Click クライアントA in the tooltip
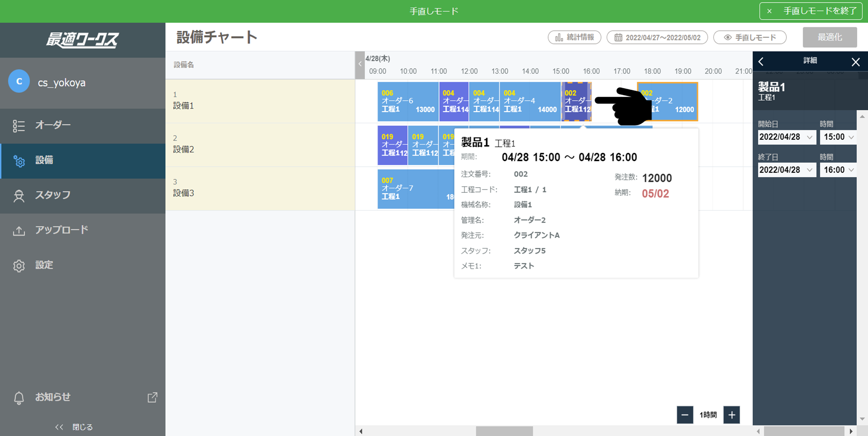The height and width of the screenshot is (436, 868). click(537, 235)
